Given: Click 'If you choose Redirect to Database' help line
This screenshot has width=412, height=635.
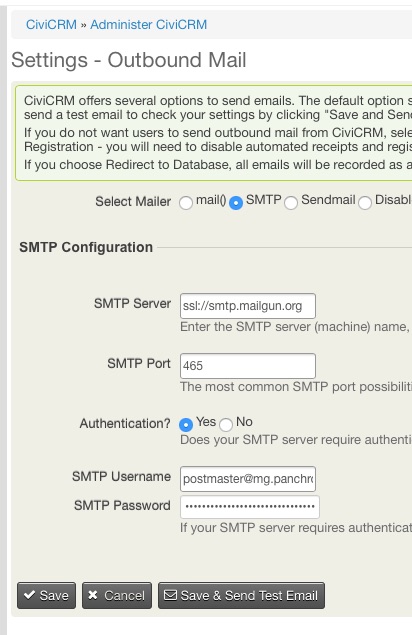Looking at the screenshot, I should click(x=218, y=165).
